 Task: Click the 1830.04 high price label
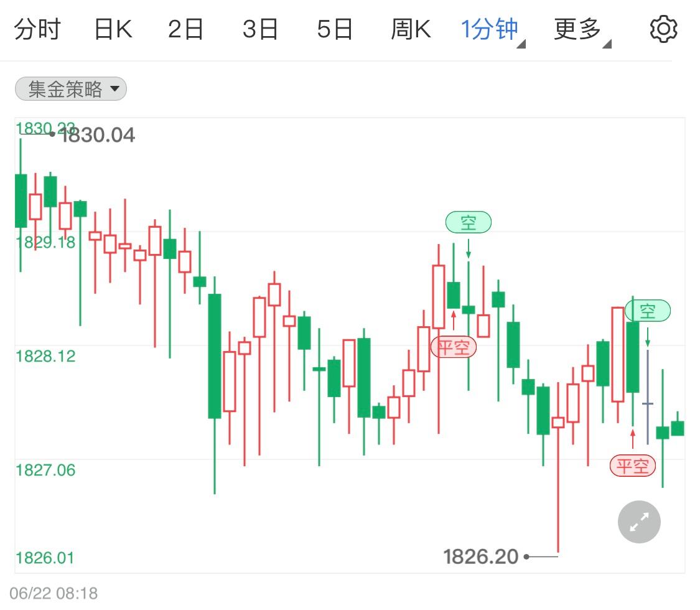(x=100, y=134)
